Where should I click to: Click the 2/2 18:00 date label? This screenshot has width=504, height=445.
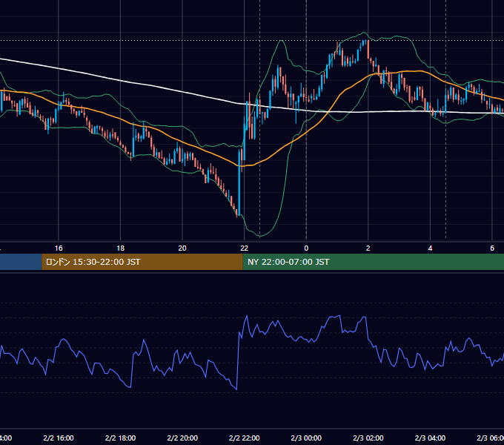pyautogui.click(x=121, y=438)
